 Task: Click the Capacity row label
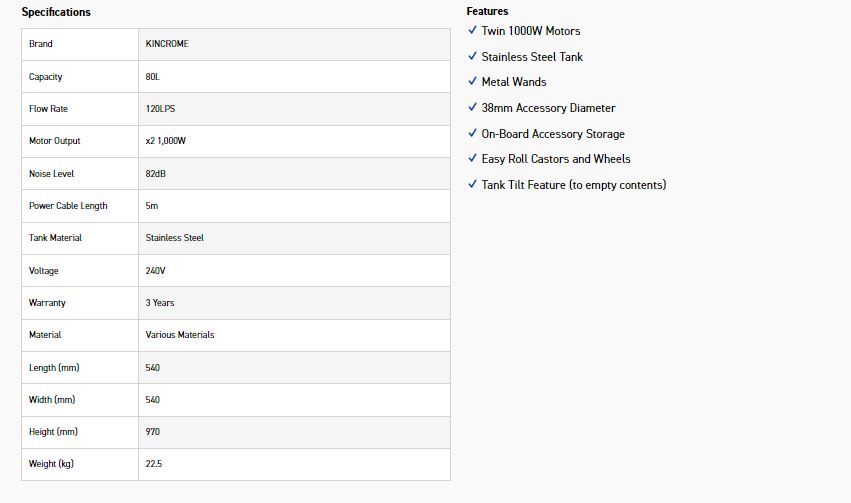(47, 76)
